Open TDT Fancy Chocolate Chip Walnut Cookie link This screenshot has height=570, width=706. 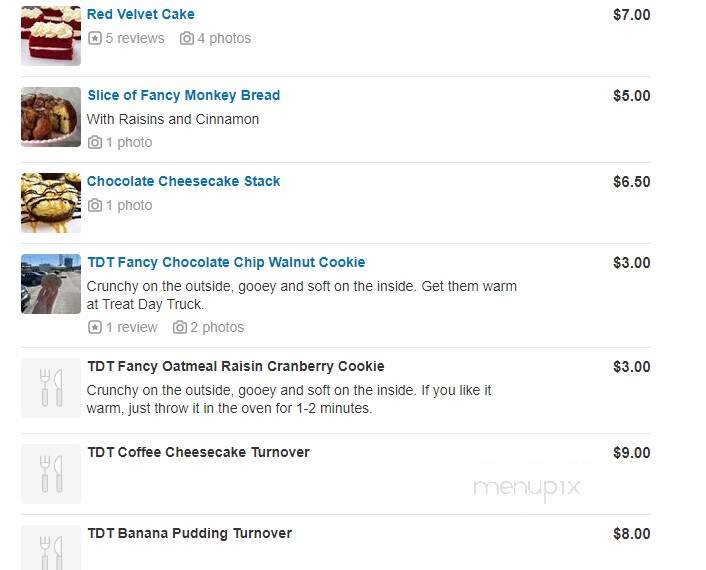(226, 263)
